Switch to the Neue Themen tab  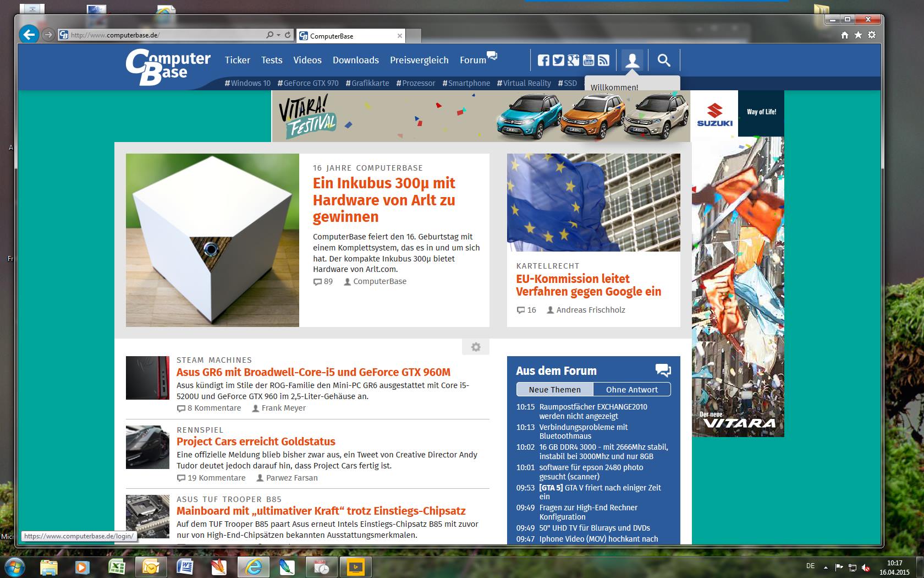(x=555, y=389)
